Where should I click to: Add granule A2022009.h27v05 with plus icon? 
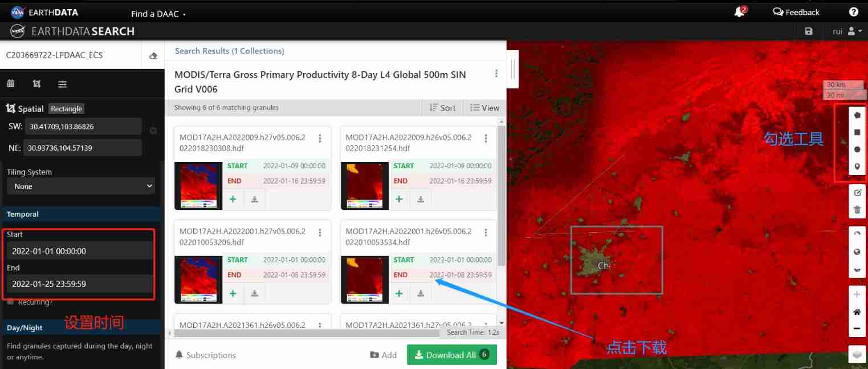point(233,199)
